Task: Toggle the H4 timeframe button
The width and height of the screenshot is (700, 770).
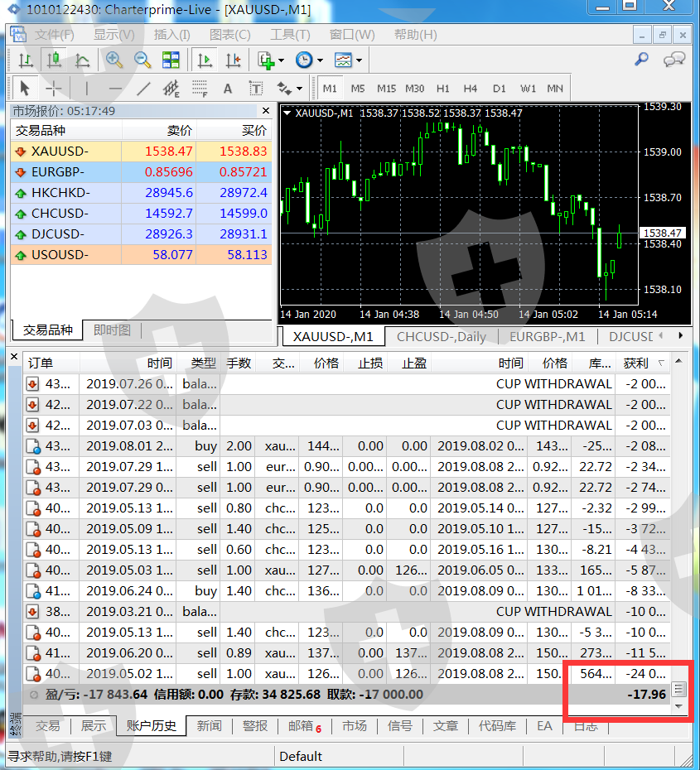Action: (471, 89)
